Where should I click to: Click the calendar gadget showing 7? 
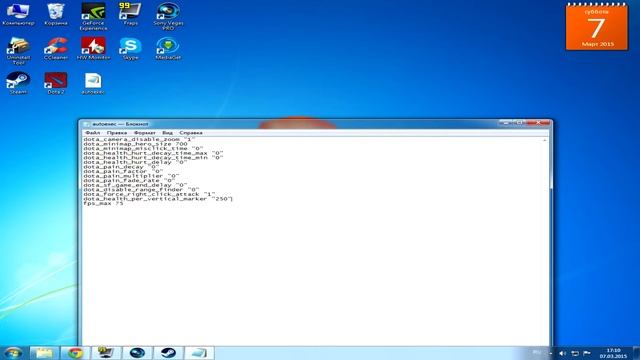click(597, 27)
